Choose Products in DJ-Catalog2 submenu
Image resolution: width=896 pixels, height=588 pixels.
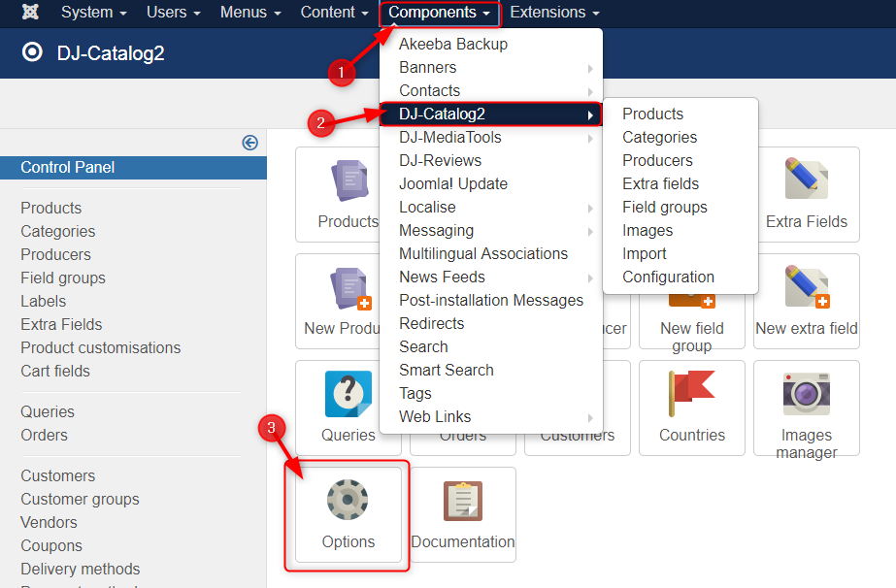(680, 114)
